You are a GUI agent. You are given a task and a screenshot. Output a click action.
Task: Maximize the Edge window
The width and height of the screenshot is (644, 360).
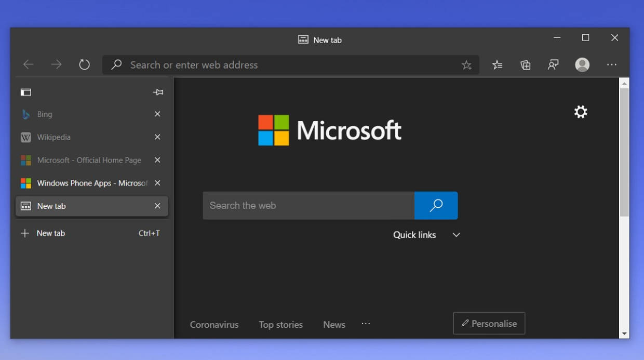click(x=586, y=38)
